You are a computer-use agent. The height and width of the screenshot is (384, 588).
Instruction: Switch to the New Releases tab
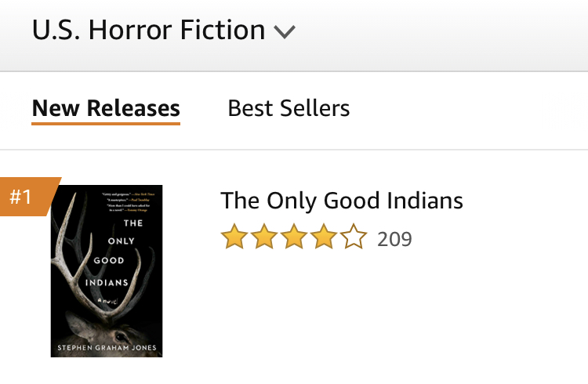[x=106, y=108]
